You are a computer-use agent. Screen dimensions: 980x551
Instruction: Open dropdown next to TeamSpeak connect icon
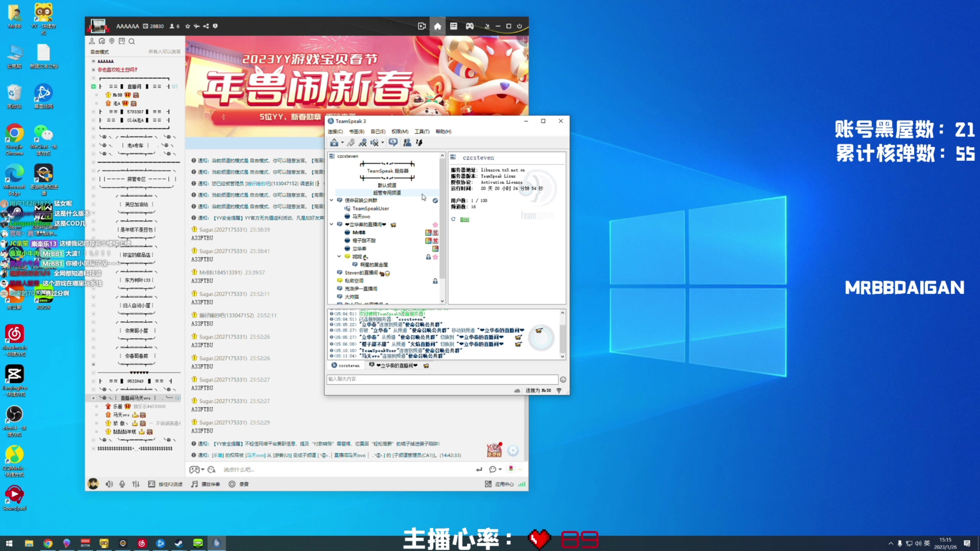click(342, 143)
